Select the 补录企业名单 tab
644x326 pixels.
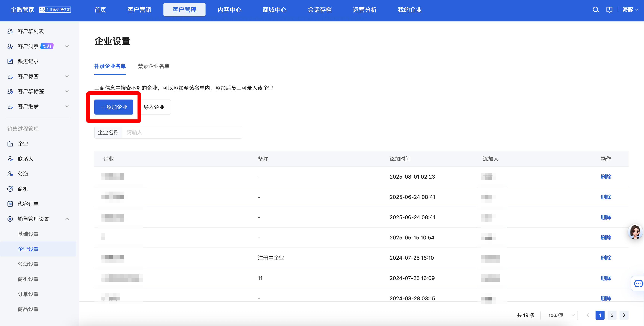pos(110,66)
